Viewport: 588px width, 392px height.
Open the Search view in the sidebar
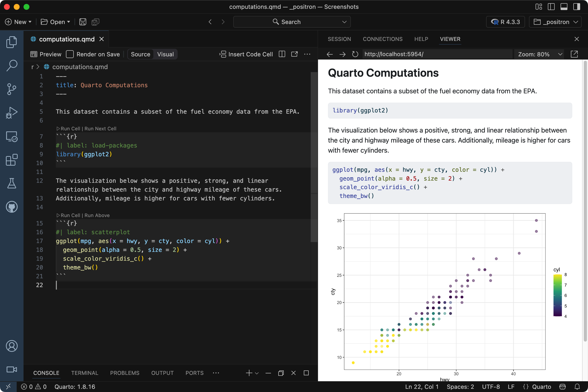pyautogui.click(x=12, y=65)
